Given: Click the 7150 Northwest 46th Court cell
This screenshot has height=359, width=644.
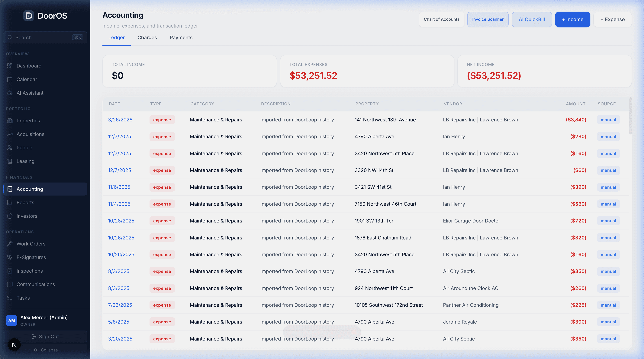Looking at the screenshot, I should [x=385, y=204].
